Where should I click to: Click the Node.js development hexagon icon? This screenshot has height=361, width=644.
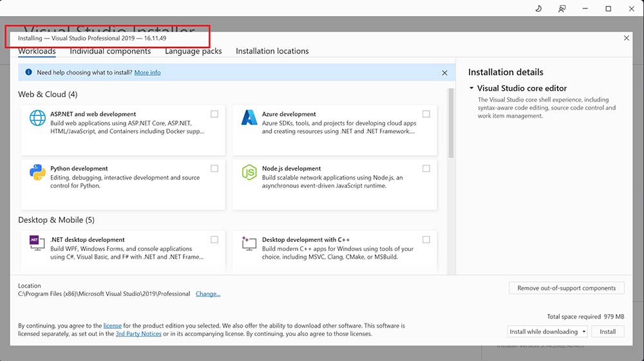[x=249, y=172]
